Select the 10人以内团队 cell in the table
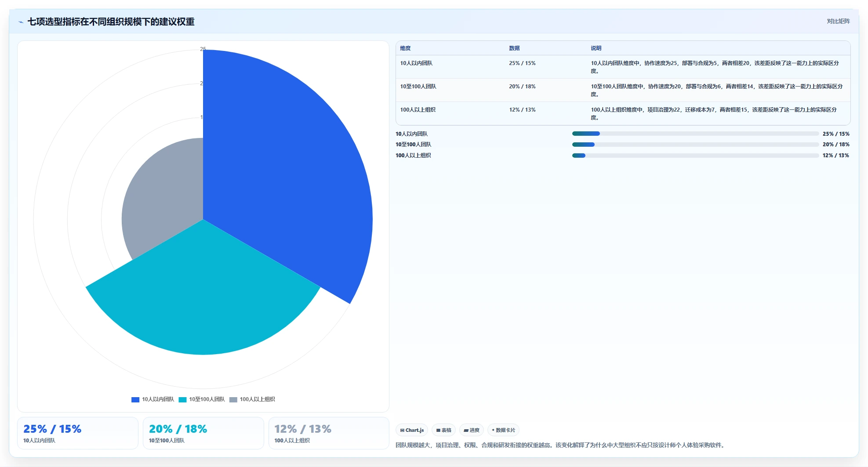868x467 pixels. tap(416, 63)
